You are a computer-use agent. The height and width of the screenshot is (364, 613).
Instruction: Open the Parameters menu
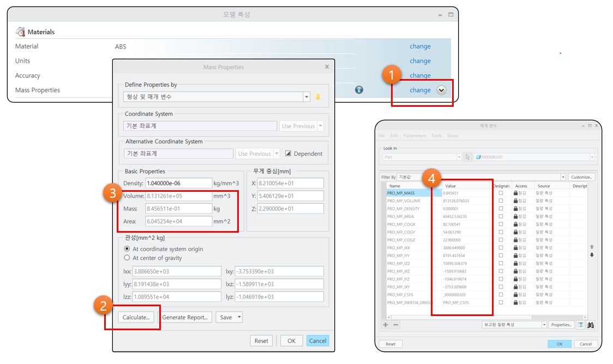tap(414, 136)
